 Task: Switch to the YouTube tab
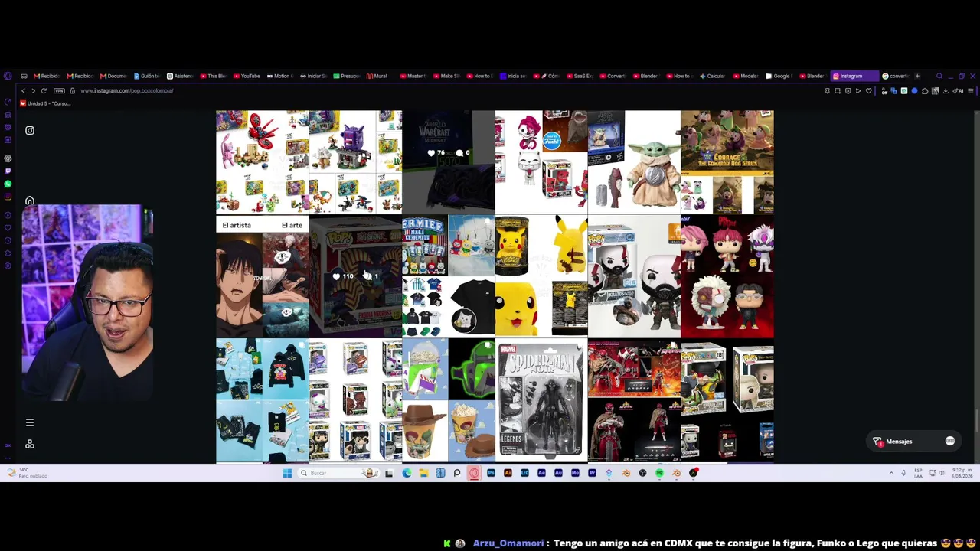pyautogui.click(x=247, y=76)
